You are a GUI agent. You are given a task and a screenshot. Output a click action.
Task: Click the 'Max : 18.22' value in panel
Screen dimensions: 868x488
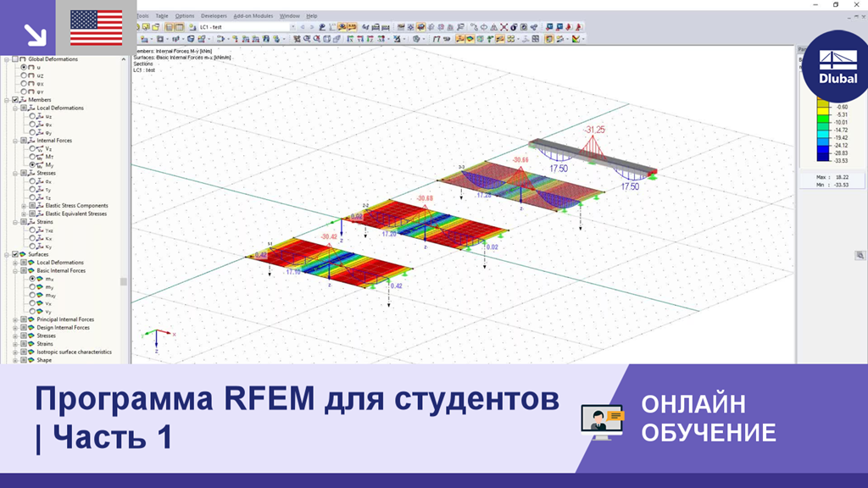(x=832, y=177)
